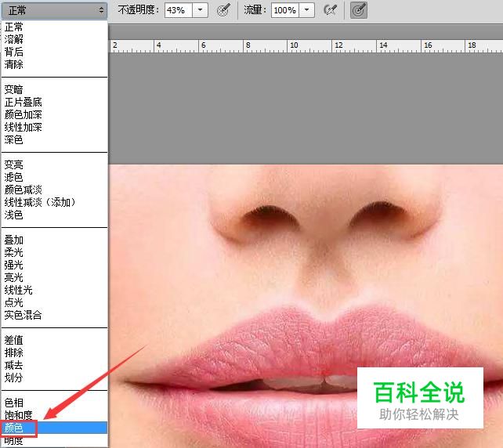The image size is (503, 448).
Task: Select 变亮 blend mode
Action: click(54, 164)
